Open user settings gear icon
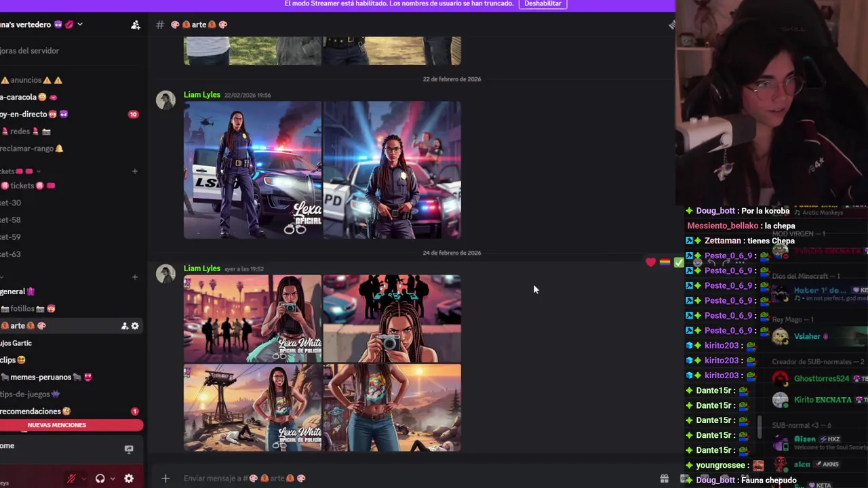 129,479
